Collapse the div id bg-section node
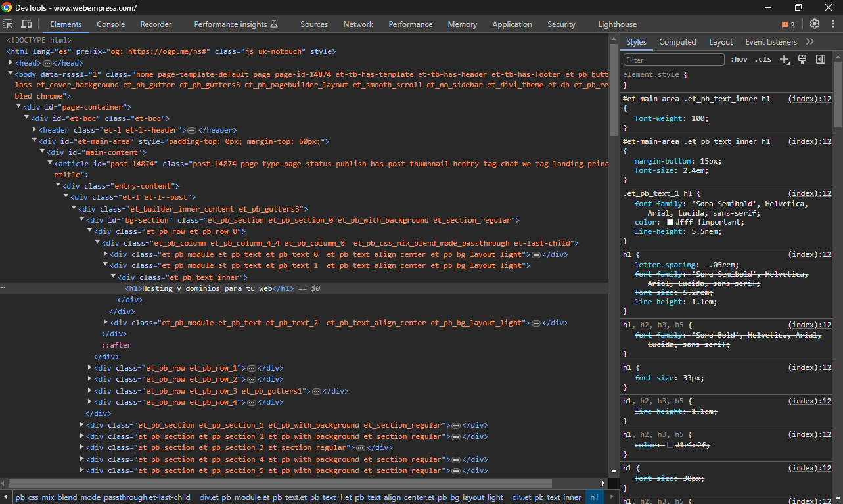The height and width of the screenshot is (504, 843). (81, 220)
